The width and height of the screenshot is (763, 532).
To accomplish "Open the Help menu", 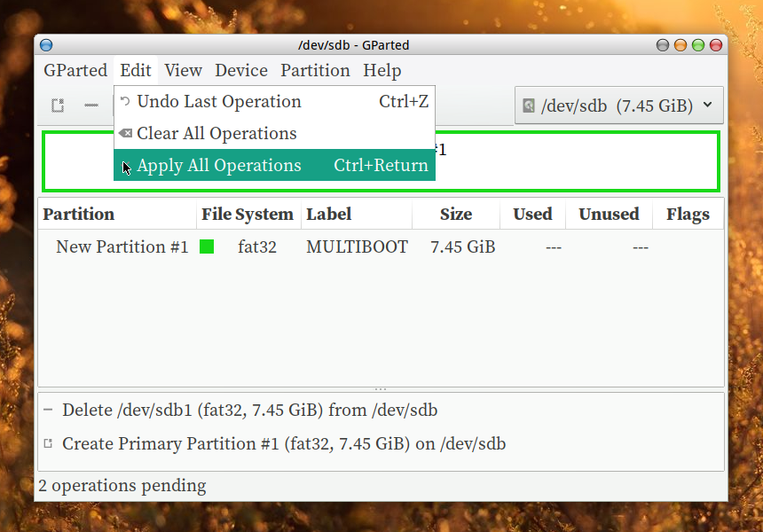I will [382, 71].
